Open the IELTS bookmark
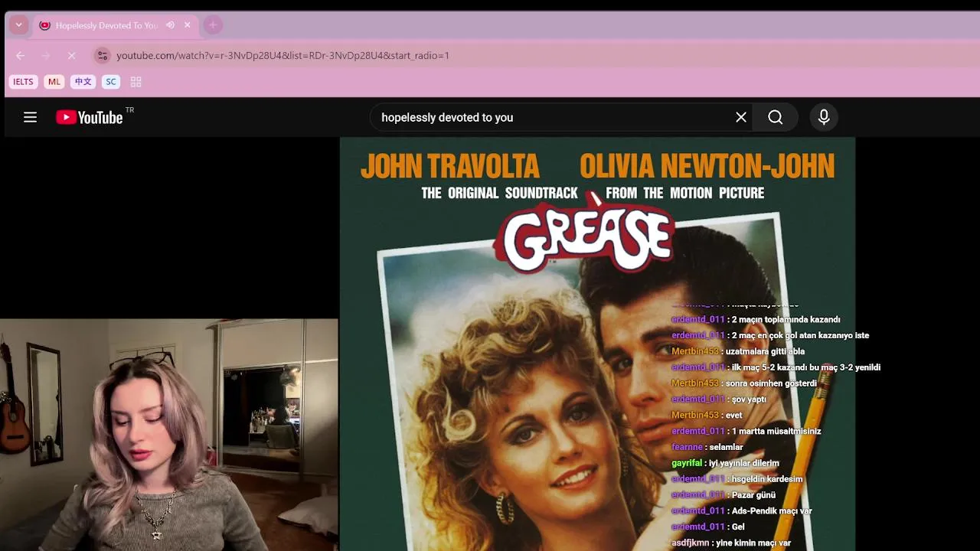 pyautogui.click(x=23, y=82)
